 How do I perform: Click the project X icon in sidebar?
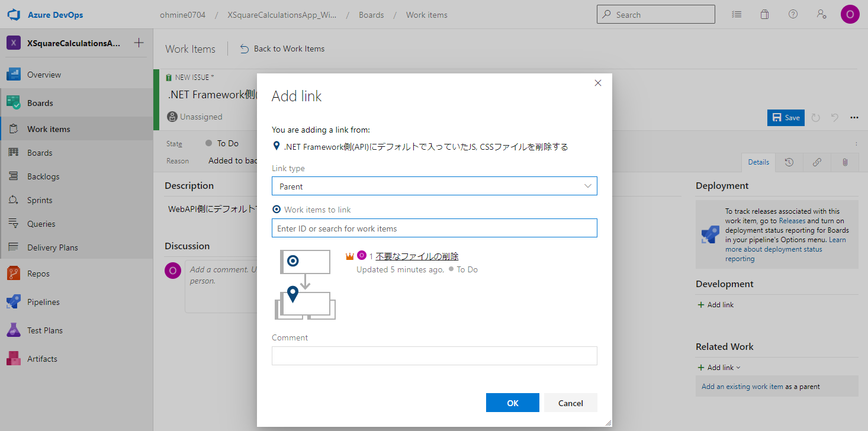point(14,43)
